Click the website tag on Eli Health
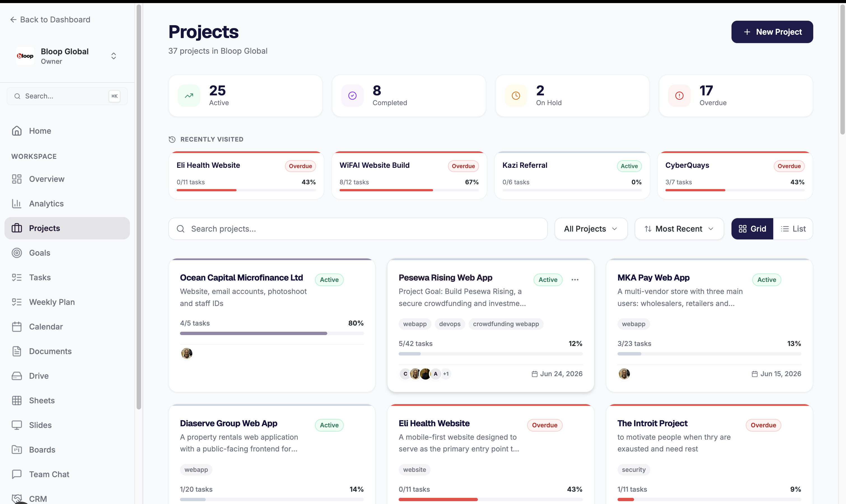846x504 pixels. click(414, 470)
